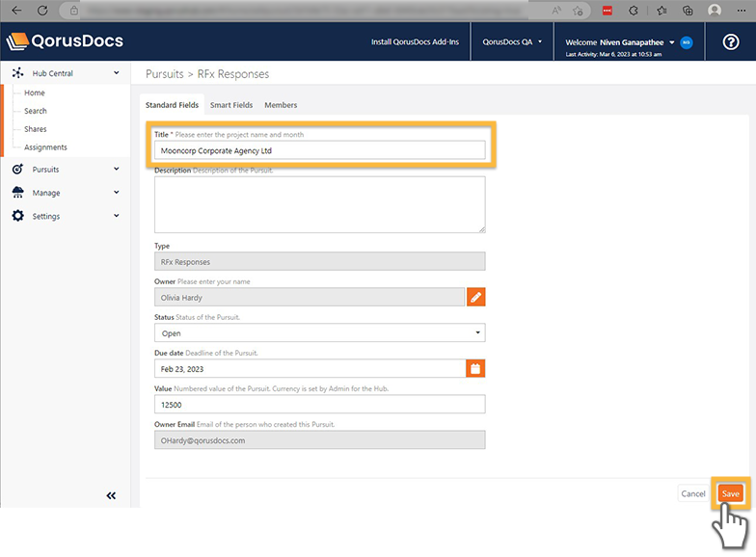The width and height of the screenshot is (756, 557).
Task: Click the site padlock icon in address bar
Action: (x=73, y=10)
